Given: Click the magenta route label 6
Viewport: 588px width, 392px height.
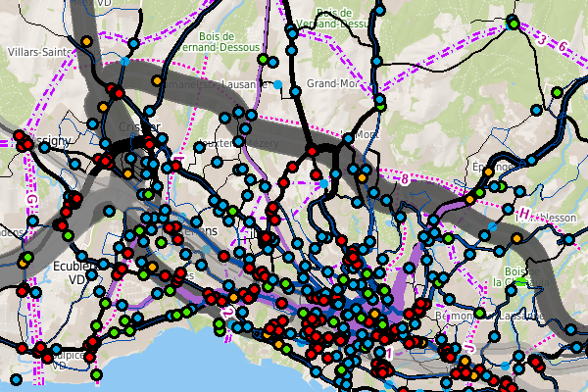Looking at the screenshot, I should tap(563, 47).
